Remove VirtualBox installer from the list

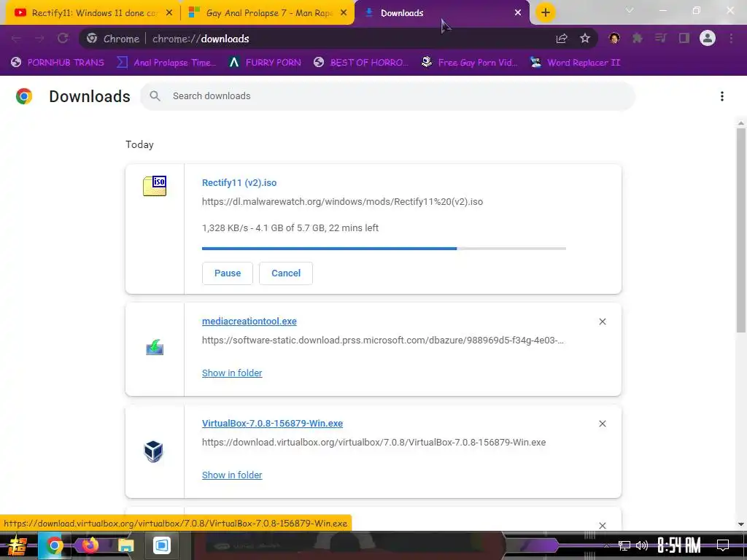point(603,424)
